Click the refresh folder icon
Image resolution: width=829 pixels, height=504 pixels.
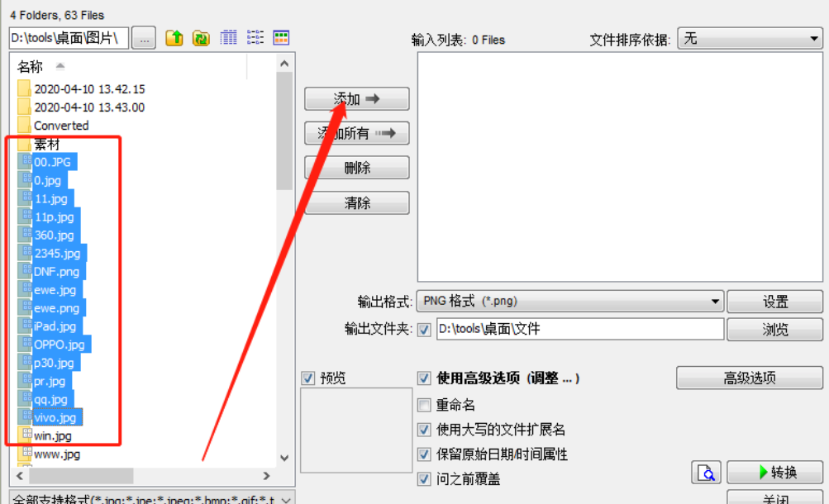point(201,38)
